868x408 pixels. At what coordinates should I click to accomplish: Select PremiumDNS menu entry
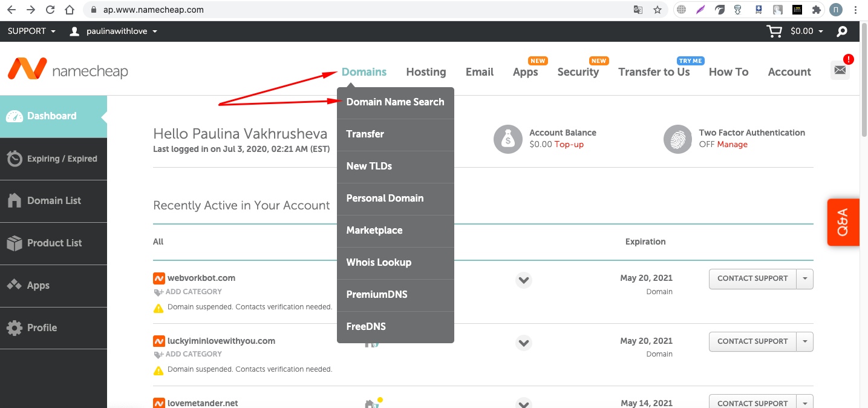396,295
